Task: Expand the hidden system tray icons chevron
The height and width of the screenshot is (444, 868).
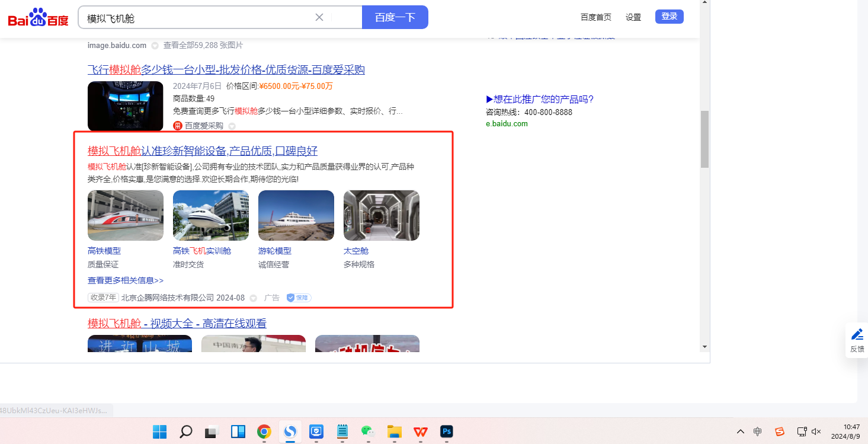Action: click(740, 432)
